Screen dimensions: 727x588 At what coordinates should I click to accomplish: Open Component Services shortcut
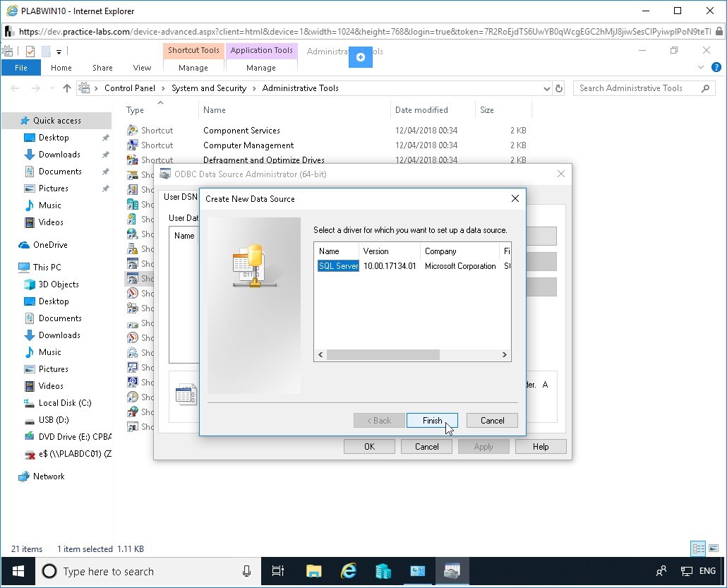241,131
